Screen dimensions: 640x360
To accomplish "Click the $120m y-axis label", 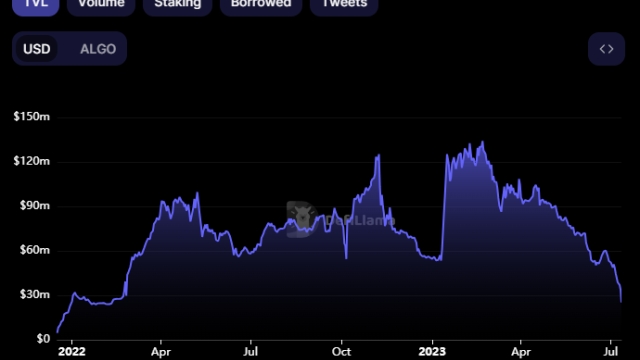I will 31,161.
